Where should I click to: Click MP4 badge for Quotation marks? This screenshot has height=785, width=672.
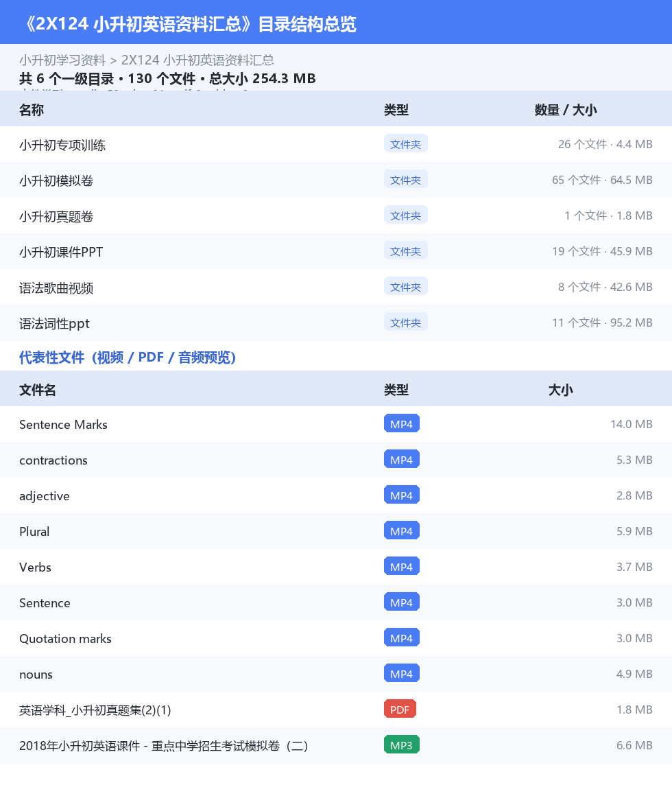coord(402,638)
